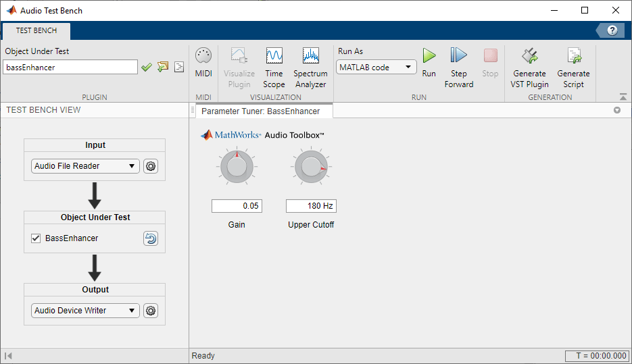Viewport: 632px width, 364px height.
Task: Click the Ready status text
Action: (x=203, y=355)
